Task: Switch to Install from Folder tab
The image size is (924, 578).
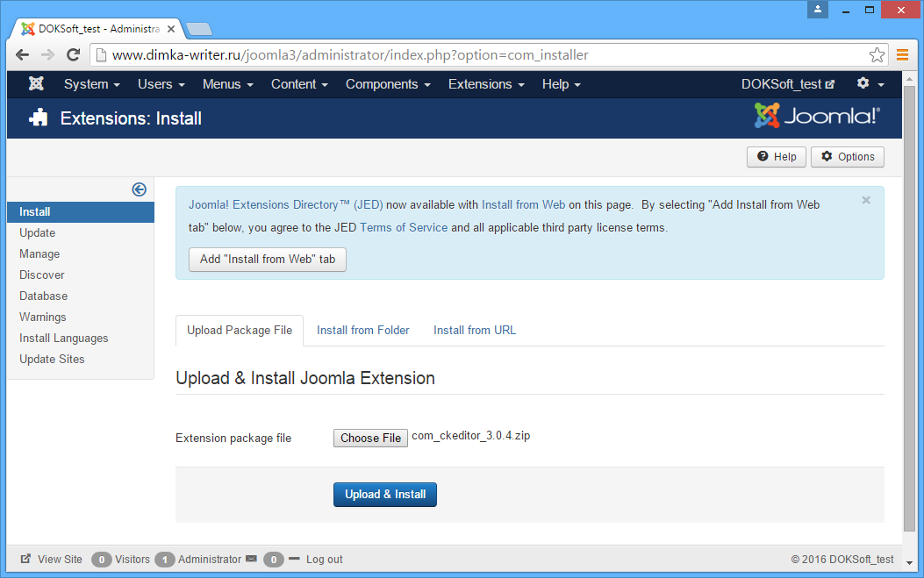Action: (x=363, y=331)
